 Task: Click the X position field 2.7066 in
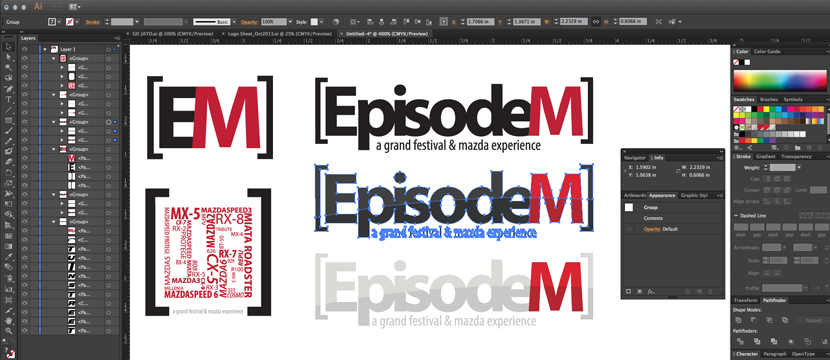(x=482, y=22)
